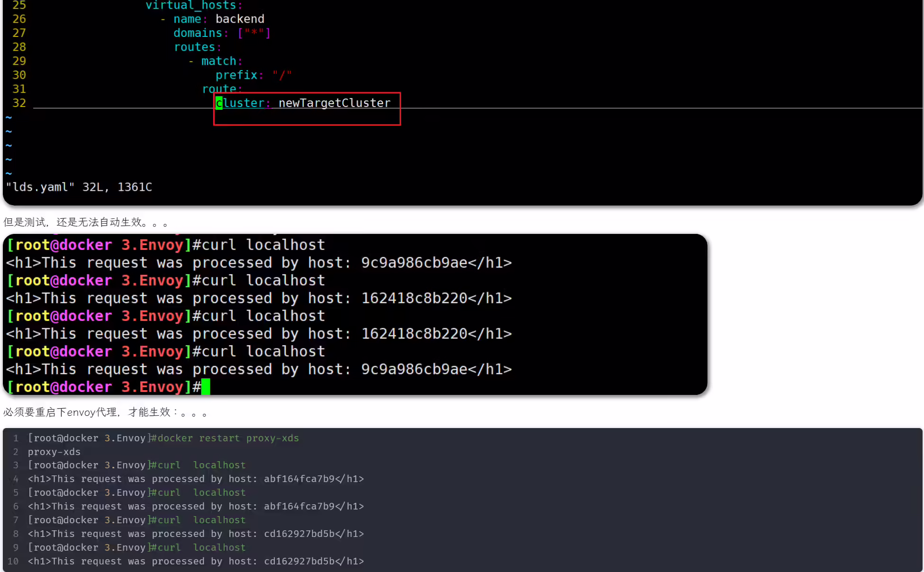
Task: Click the prefix "/" value on line 30
Action: (282, 75)
